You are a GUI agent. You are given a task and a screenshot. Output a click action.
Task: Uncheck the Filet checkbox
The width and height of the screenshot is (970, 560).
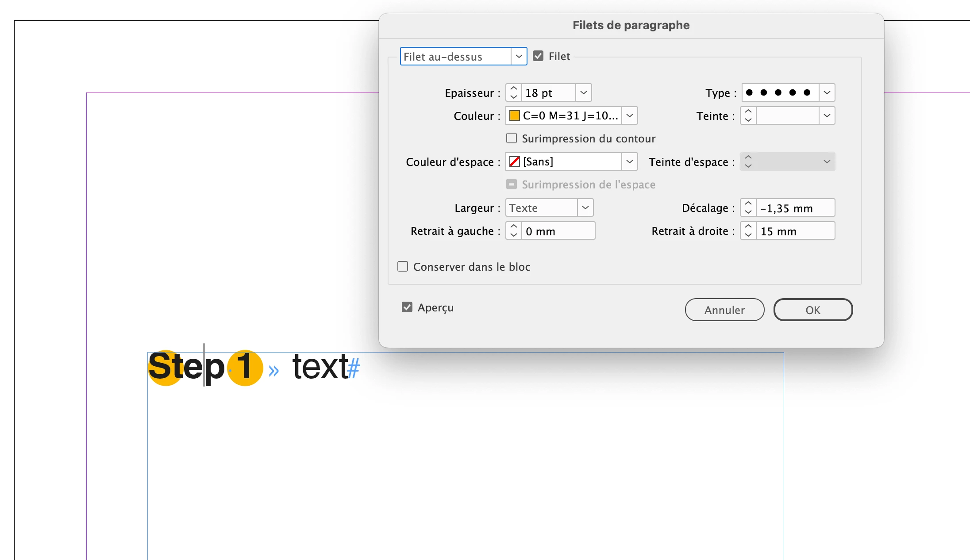pyautogui.click(x=538, y=56)
